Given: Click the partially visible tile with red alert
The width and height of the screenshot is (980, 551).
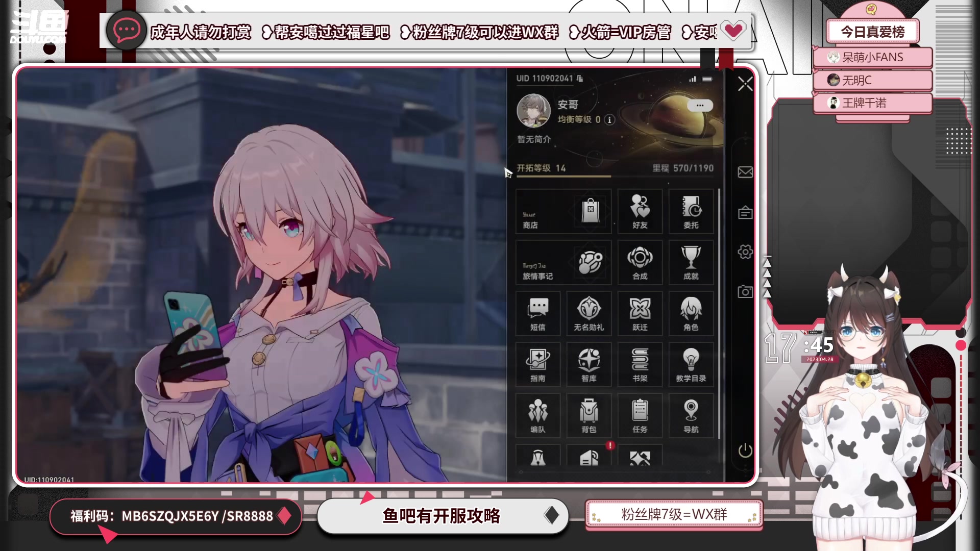Looking at the screenshot, I should point(589,455).
